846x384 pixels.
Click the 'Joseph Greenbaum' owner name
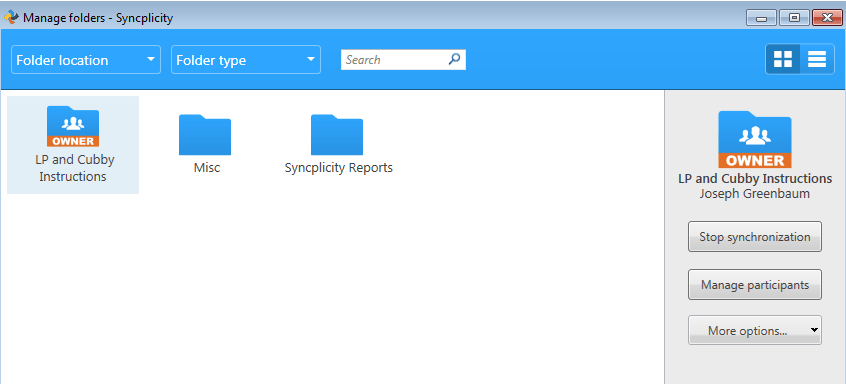pyautogui.click(x=754, y=194)
